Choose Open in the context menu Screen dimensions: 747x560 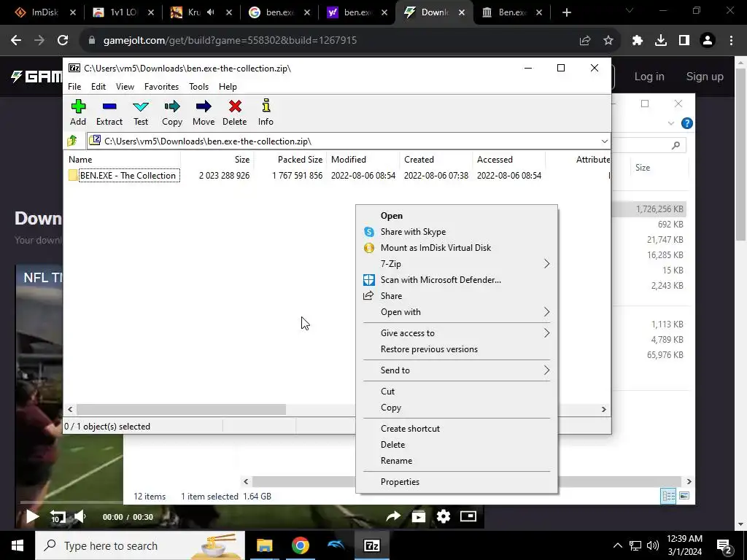(x=457, y=216)
